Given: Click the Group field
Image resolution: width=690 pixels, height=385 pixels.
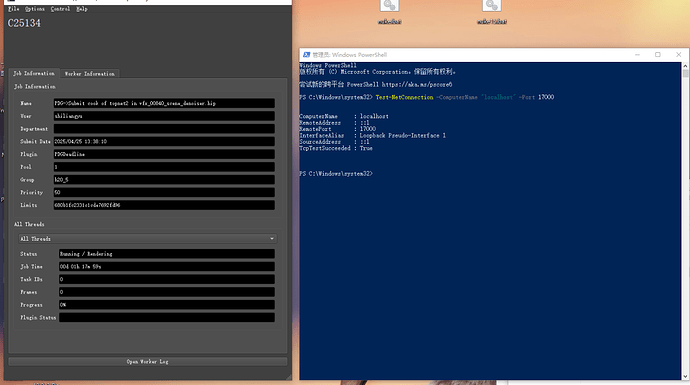Looking at the screenshot, I should [164, 180].
